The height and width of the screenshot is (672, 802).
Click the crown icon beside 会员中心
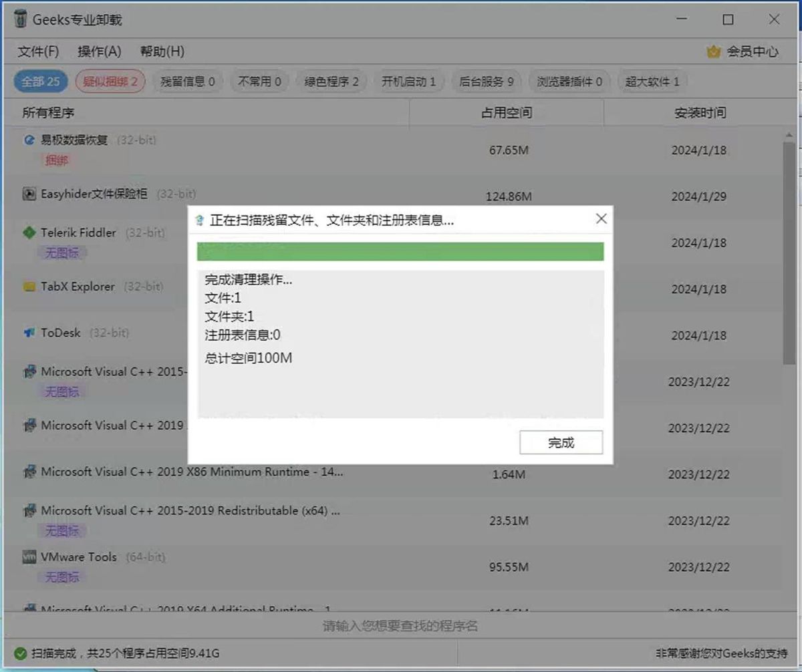(714, 51)
